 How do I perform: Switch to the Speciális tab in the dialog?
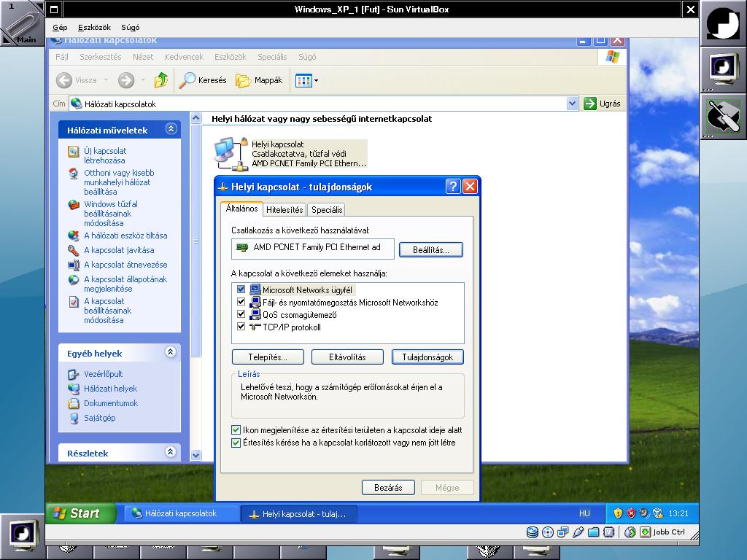(327, 209)
